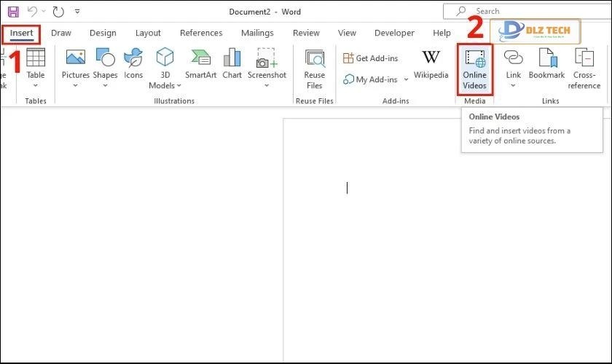Viewport: 612px width, 364px height.
Task: Open the Undo history dropdown arrow
Action: [x=44, y=12]
